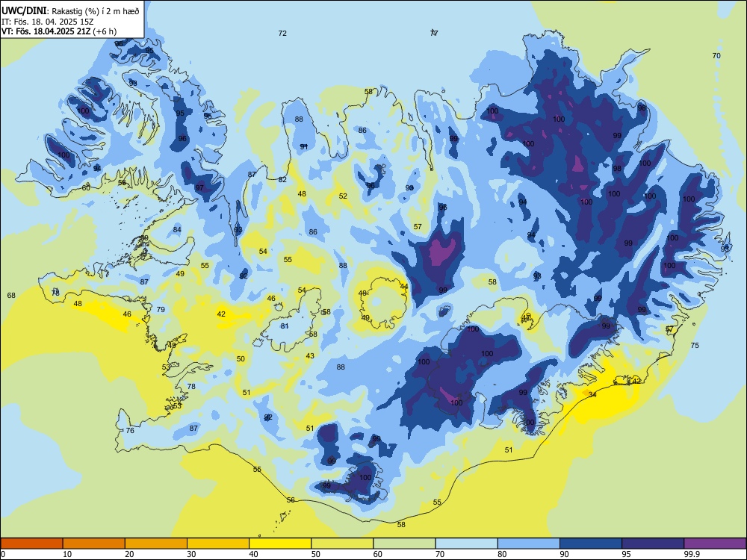Click the 'UWC/DINI: Rakastig (%) í 2 m hæð' title
This screenshot has width=747, height=560.
click(x=70, y=11)
